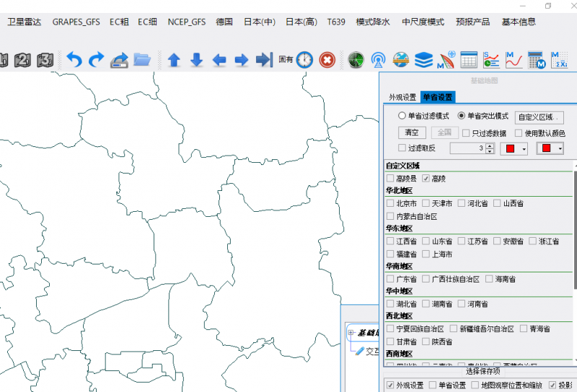Enable the 只过滤数据 checkbox
Screen dimensions: 577x392
(x=466, y=133)
